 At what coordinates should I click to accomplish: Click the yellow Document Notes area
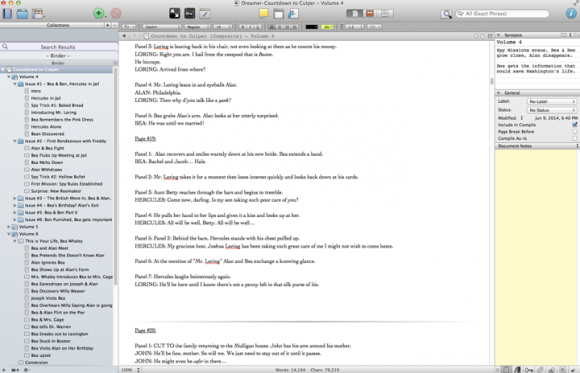(536, 257)
